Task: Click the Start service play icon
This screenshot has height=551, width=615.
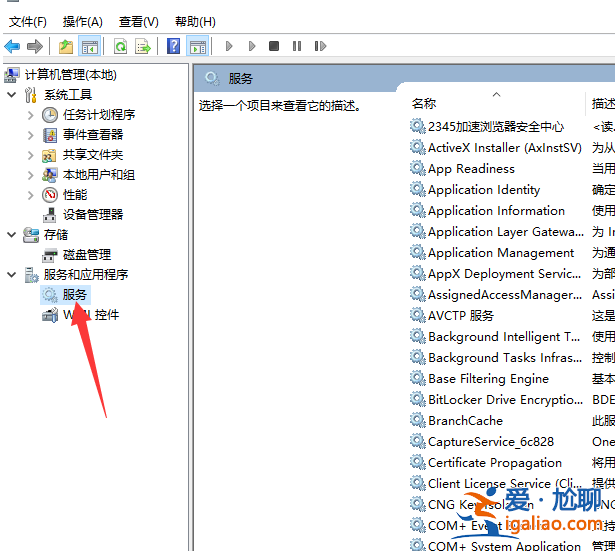Action: pyautogui.click(x=229, y=46)
